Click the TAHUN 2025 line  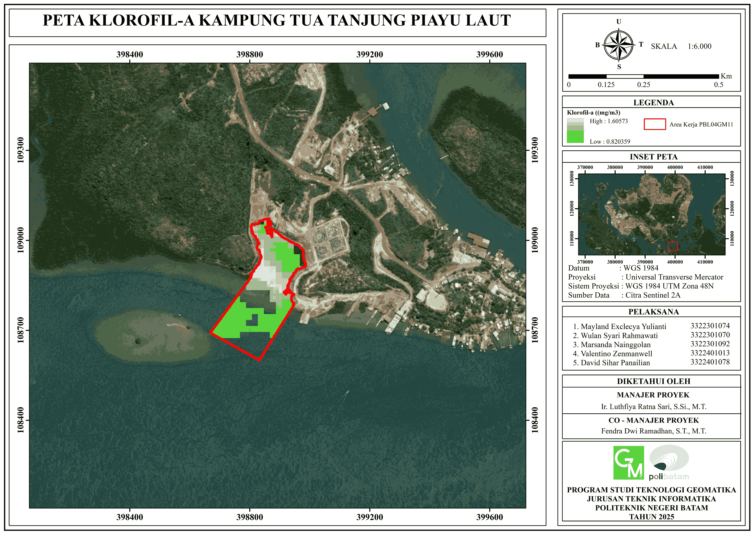(x=652, y=517)
